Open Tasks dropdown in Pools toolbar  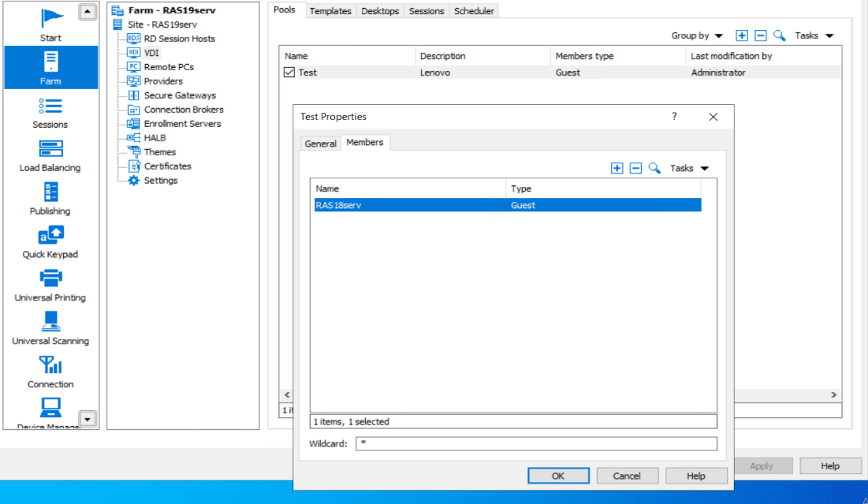[x=814, y=35]
